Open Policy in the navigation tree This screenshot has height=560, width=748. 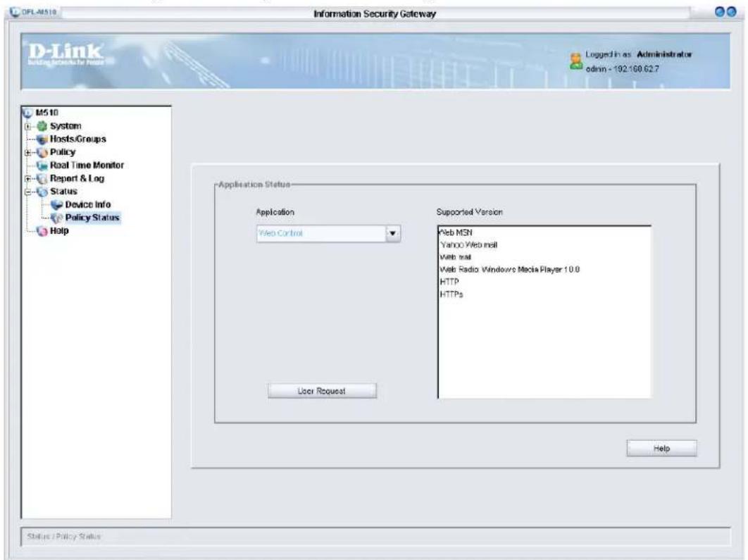pyautogui.click(x=63, y=152)
